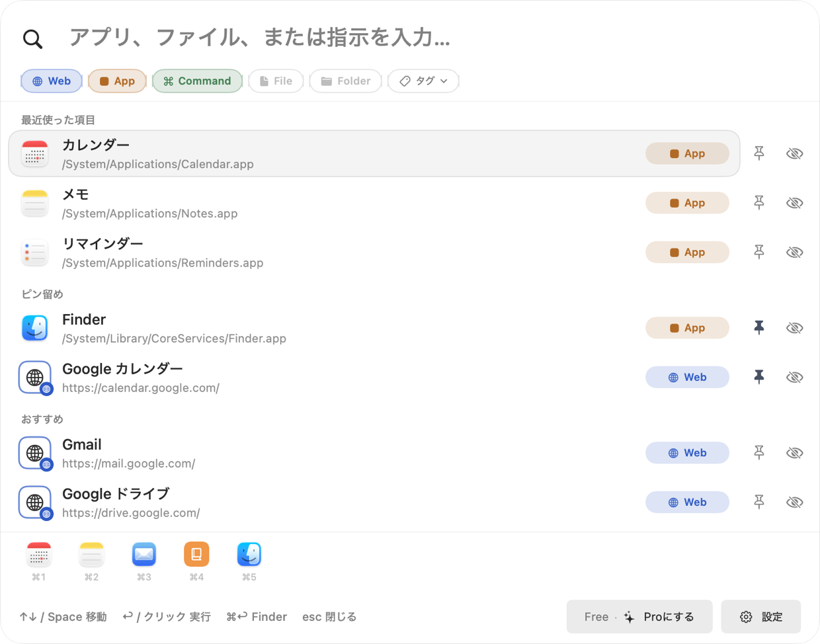
Task: Pin the メモ item
Action: (759, 203)
